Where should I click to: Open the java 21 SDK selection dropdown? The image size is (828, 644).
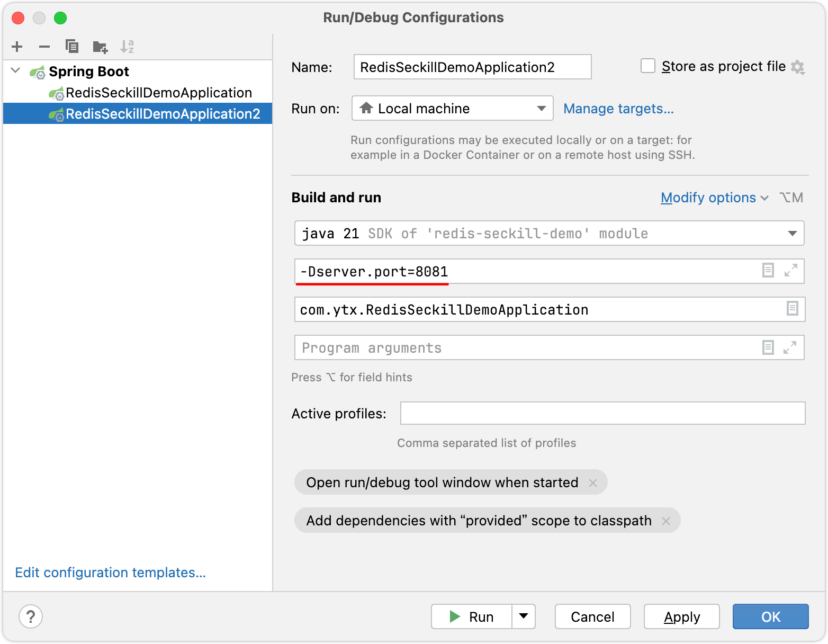coord(793,233)
